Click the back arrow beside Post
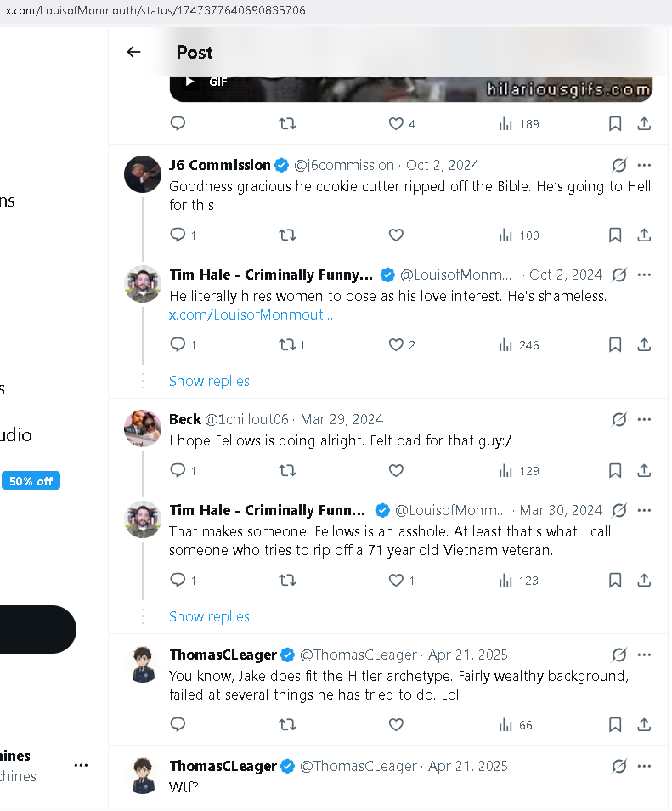The height and width of the screenshot is (811, 672). coord(133,52)
